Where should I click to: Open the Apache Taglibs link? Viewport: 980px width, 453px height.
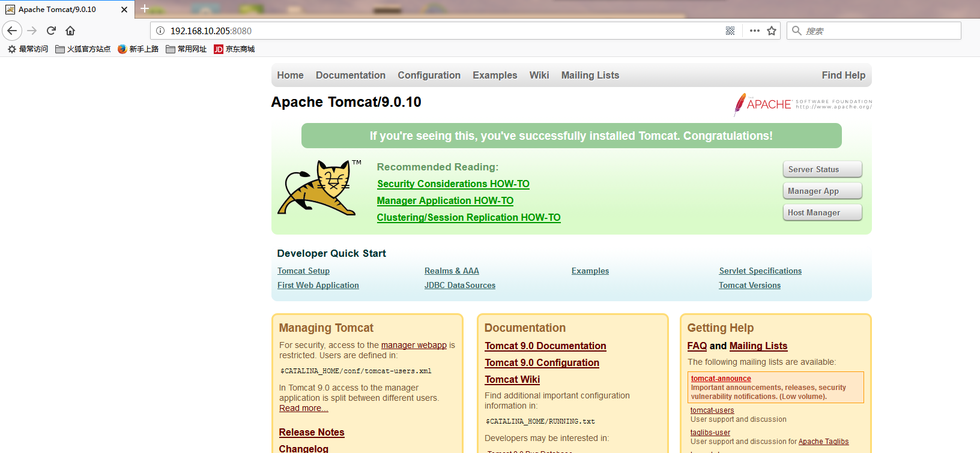click(823, 442)
